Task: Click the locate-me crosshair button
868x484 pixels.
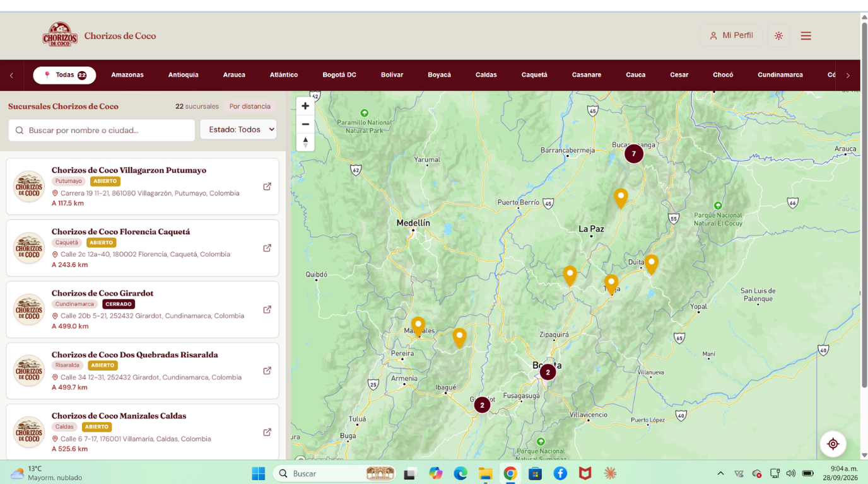Action: [833, 444]
